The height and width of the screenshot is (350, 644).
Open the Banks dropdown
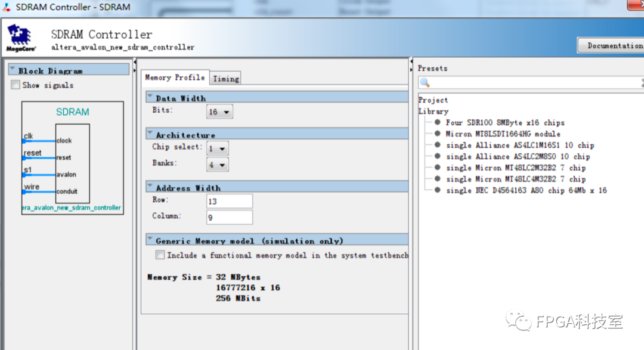(x=217, y=165)
